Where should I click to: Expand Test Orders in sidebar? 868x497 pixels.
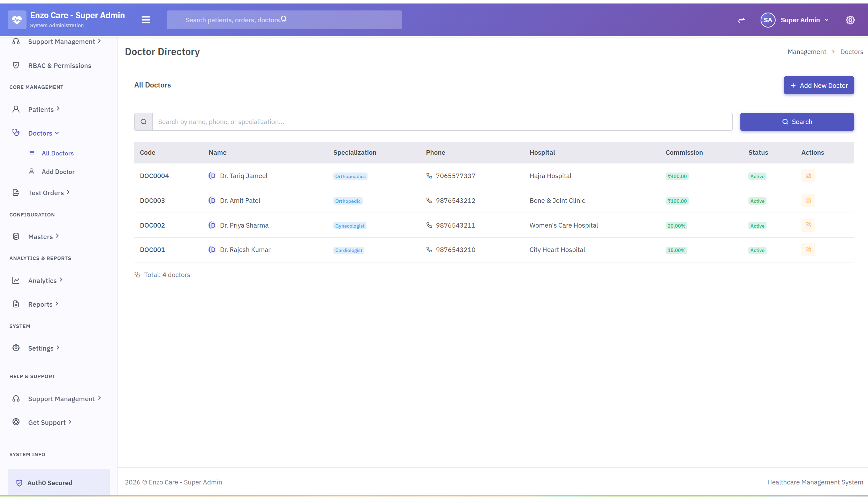click(46, 193)
